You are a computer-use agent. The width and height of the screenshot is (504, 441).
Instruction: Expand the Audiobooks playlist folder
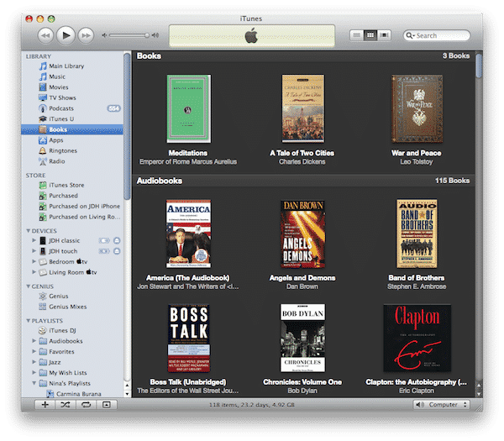click(34, 341)
